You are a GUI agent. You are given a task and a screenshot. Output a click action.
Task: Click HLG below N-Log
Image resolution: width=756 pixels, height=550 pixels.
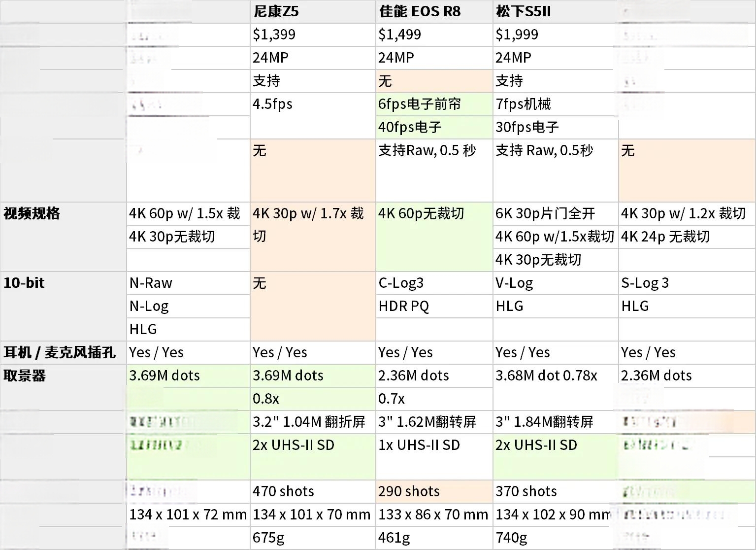(188, 329)
